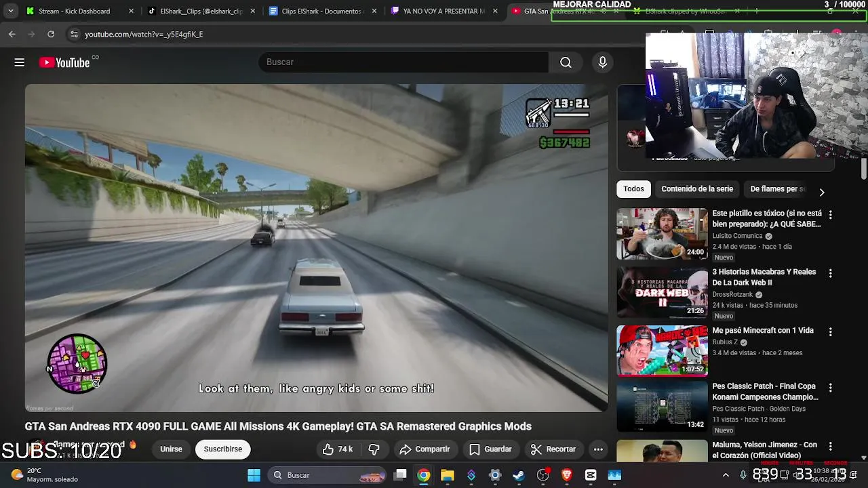Open Pes Classic Patch video thumbnail
Viewport: 868px width, 488px height.
(x=662, y=407)
